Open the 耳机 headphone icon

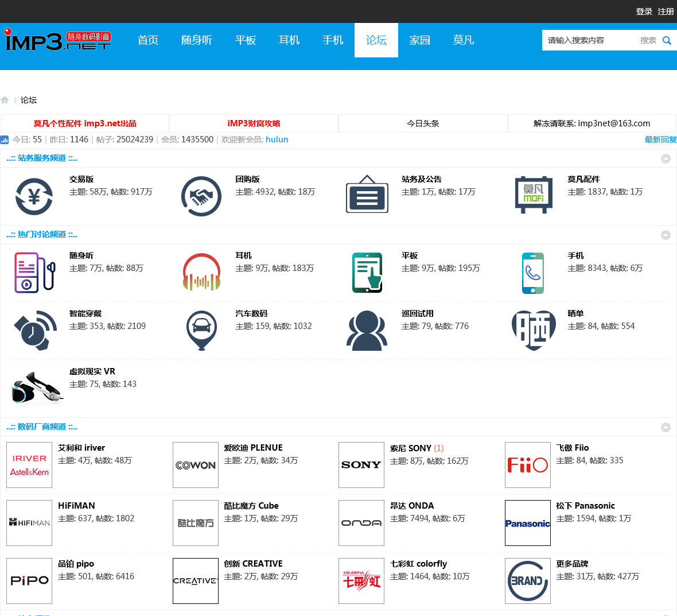tap(201, 273)
